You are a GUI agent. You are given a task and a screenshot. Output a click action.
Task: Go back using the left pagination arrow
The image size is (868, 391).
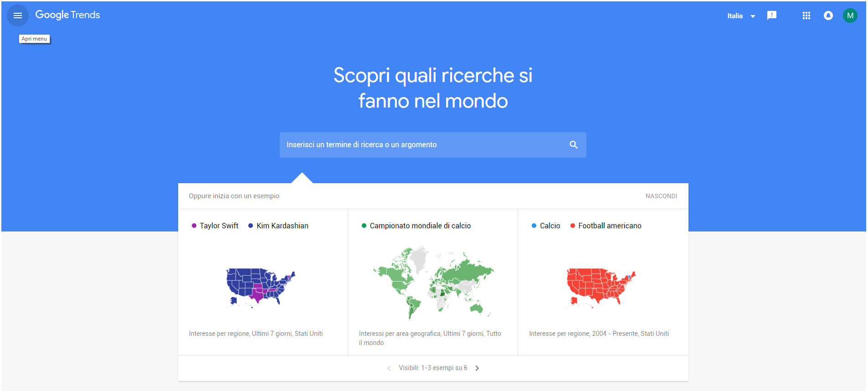coord(389,368)
